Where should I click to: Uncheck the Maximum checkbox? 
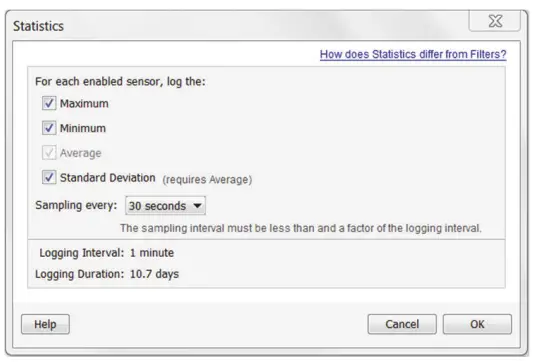coord(49,103)
